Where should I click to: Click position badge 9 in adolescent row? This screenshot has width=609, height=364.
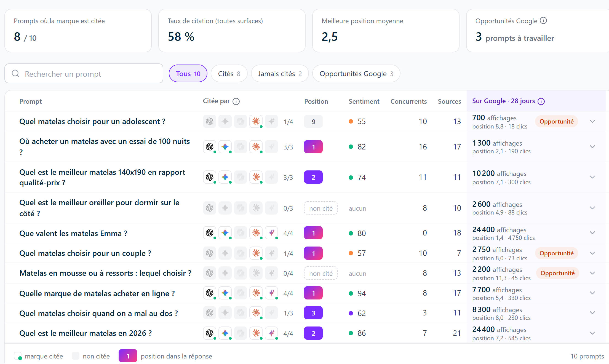coord(313,121)
